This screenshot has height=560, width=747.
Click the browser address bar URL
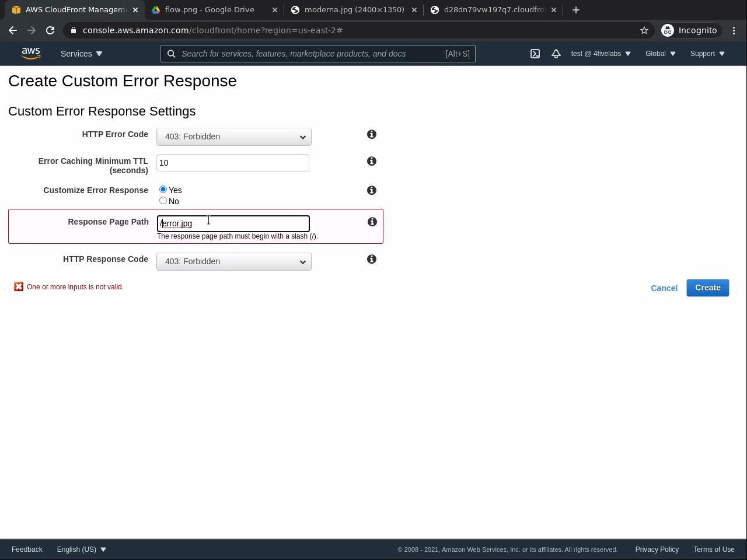coord(212,30)
